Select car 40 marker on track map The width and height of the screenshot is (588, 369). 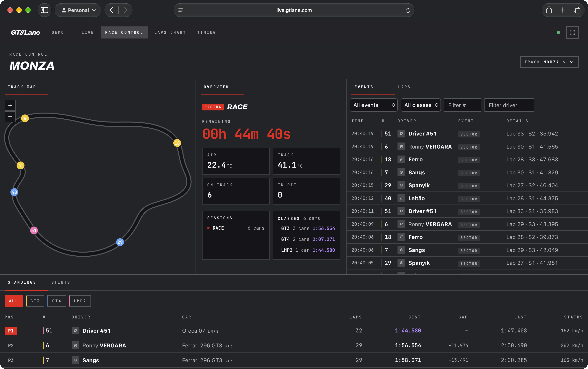pos(14,192)
